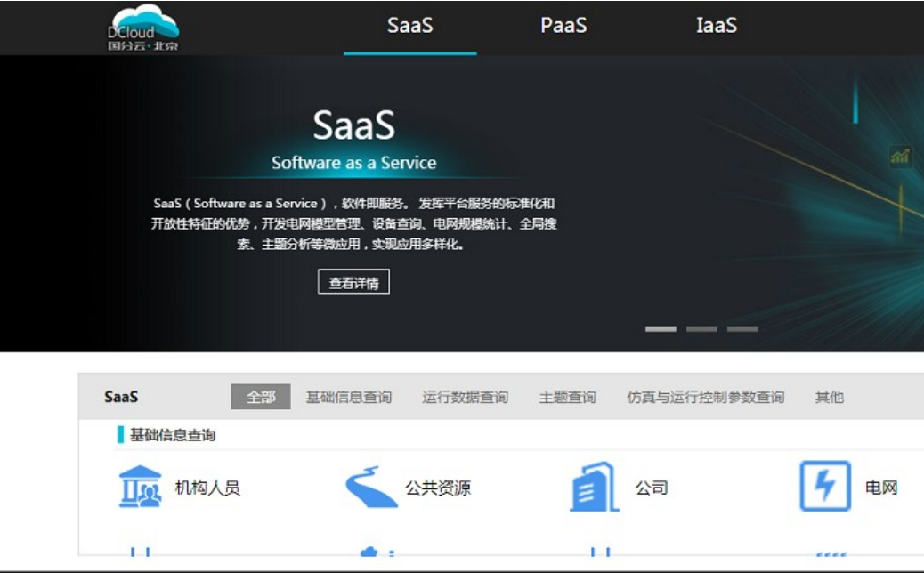The height and width of the screenshot is (573, 924).
Task: Switch to the SaaS top navigation tab
Action: [x=409, y=26]
